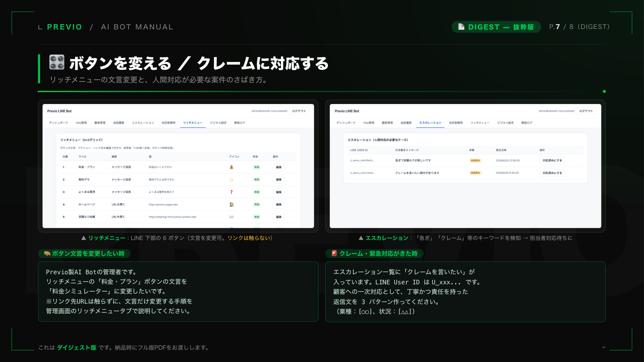Open 顧客管理 tab in the rich menu window
644x362 pixels.
click(100, 123)
